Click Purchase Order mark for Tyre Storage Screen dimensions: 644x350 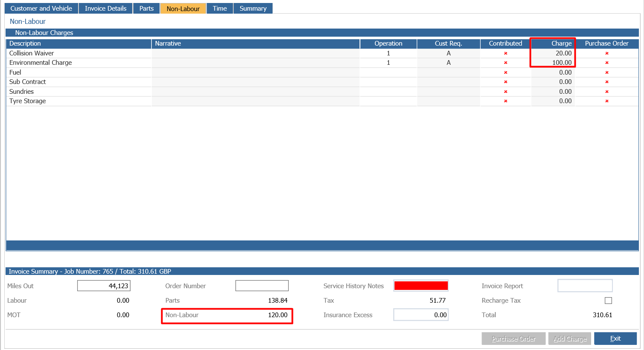pyautogui.click(x=606, y=101)
